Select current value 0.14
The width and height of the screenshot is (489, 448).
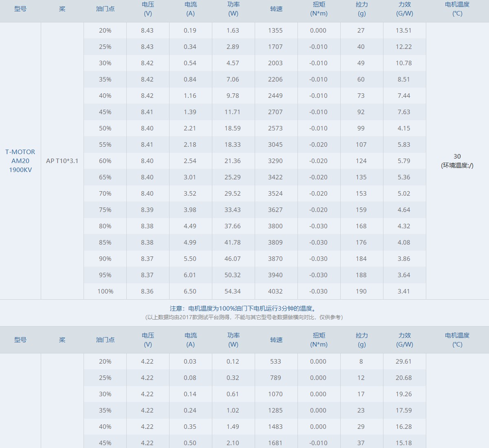pyautogui.click(x=190, y=394)
